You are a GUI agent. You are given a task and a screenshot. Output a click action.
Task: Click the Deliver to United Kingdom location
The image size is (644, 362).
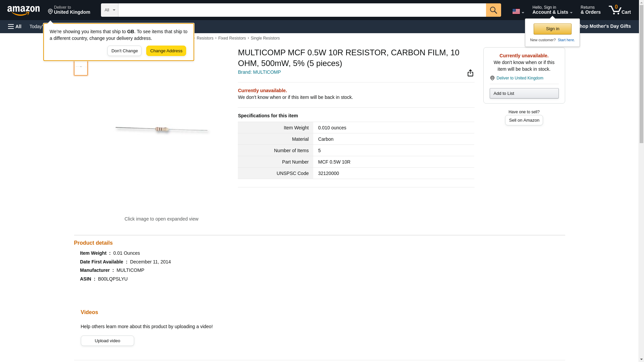69,10
